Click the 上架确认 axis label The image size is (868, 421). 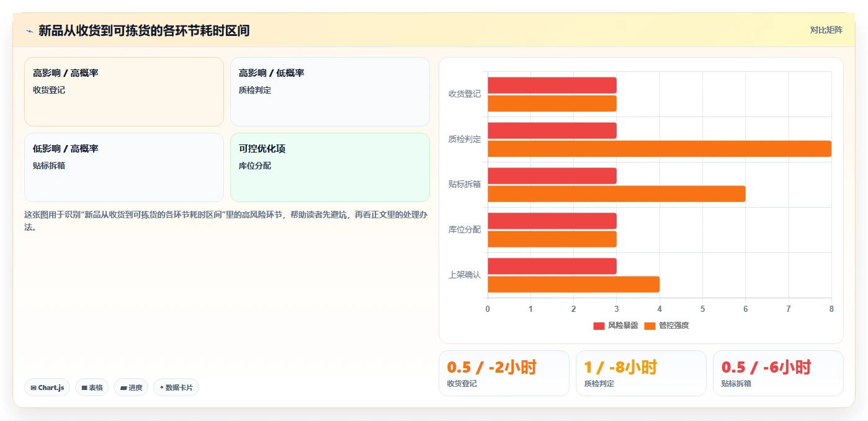[465, 275]
